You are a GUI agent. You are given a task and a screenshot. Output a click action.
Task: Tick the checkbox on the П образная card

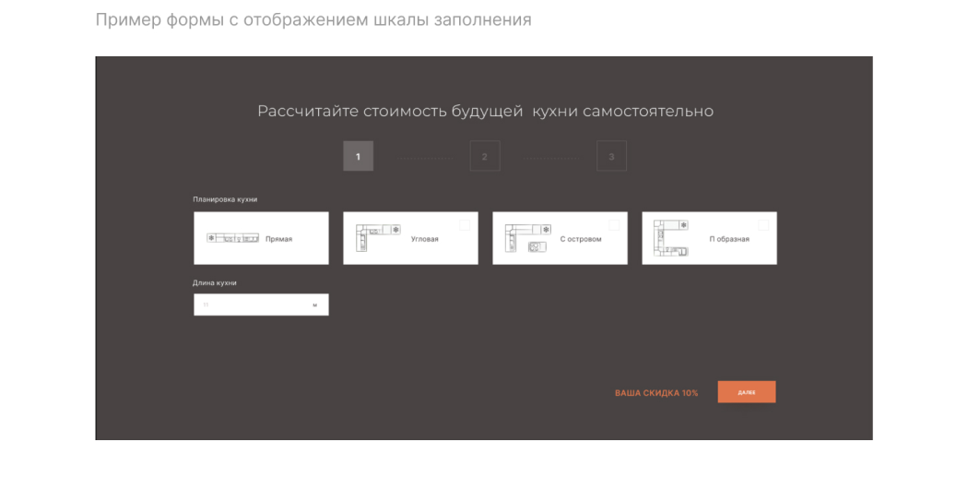pyautogui.click(x=763, y=225)
